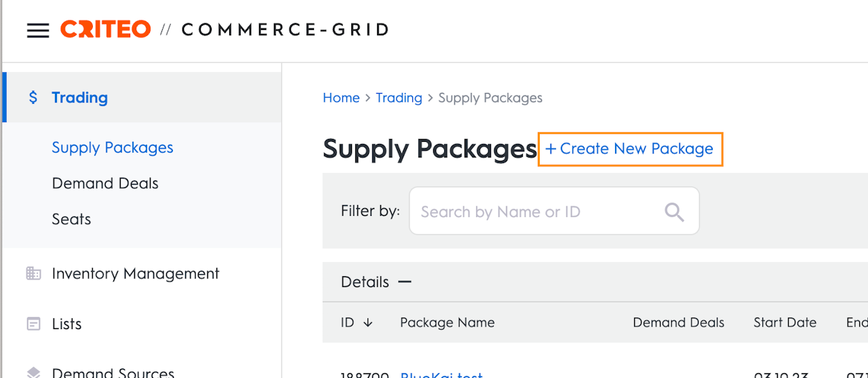Image resolution: width=868 pixels, height=378 pixels.
Task: Expand the Trading section
Action: pyautogui.click(x=79, y=98)
